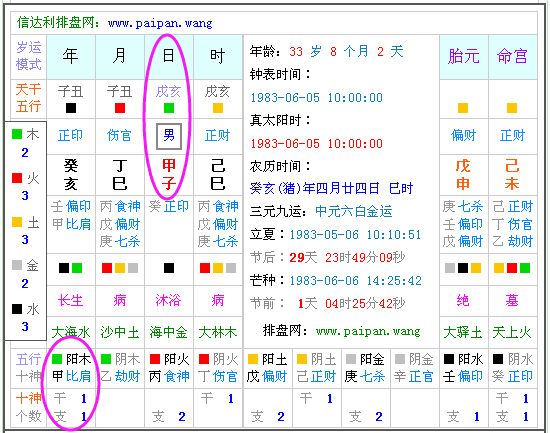Click the gray 金 swatch in the legend
The image size is (550, 433).
[x=17, y=265]
